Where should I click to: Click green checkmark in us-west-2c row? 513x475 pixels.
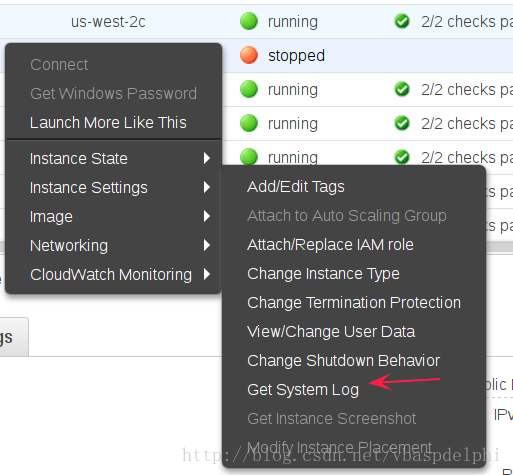point(402,21)
